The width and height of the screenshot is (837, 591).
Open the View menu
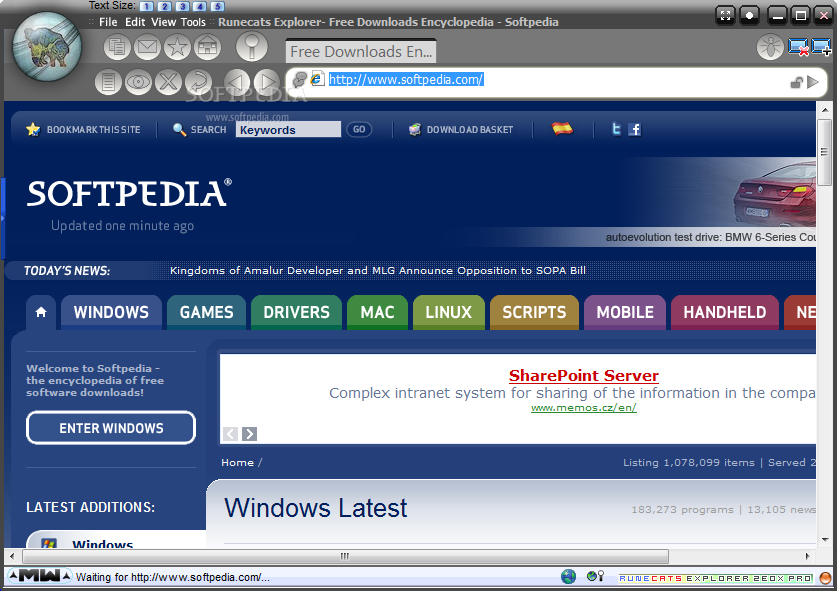163,22
